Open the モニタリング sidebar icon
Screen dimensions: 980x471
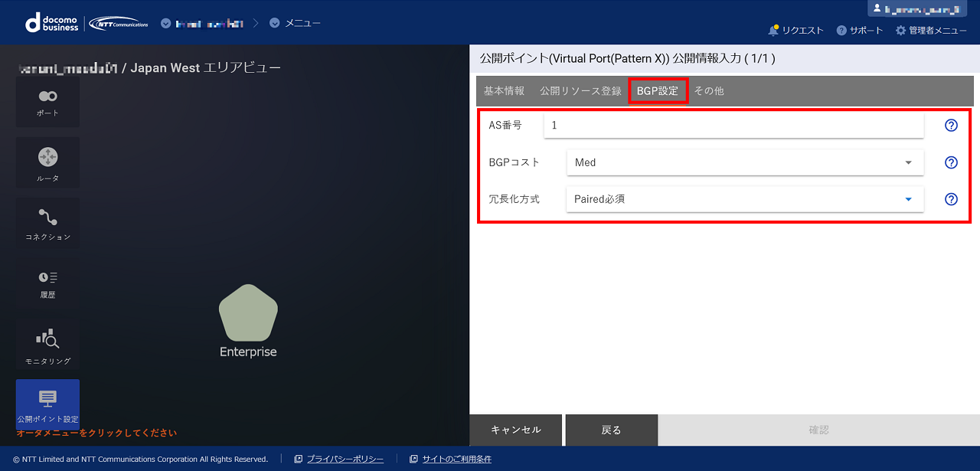[x=47, y=345]
